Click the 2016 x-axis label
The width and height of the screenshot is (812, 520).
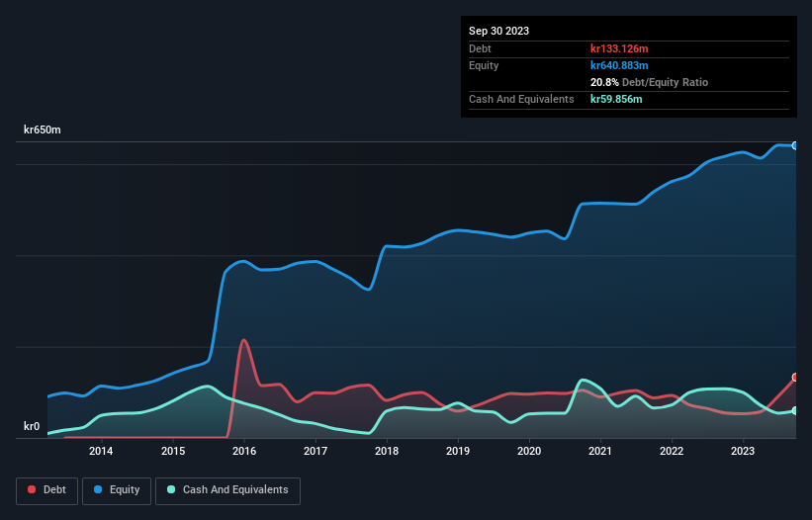coord(244,451)
